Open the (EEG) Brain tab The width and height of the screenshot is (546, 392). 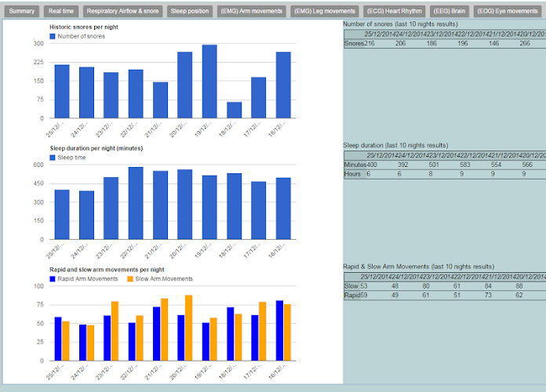click(450, 11)
